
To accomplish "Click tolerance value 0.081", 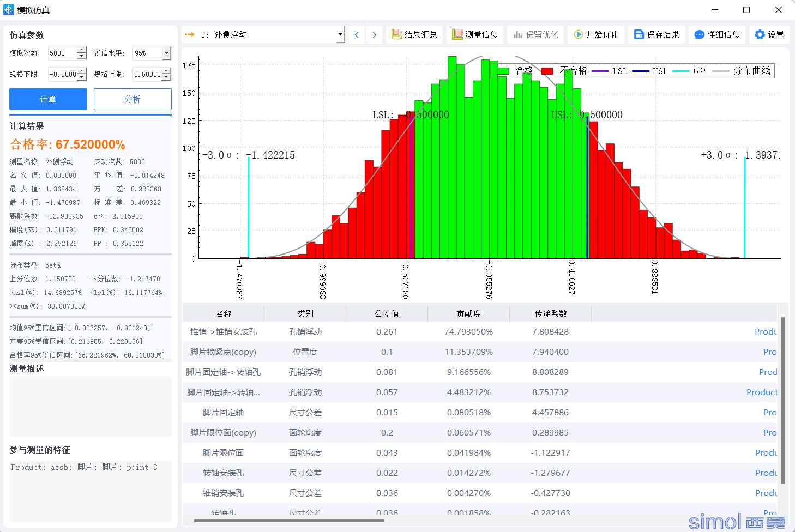I will [x=387, y=372].
